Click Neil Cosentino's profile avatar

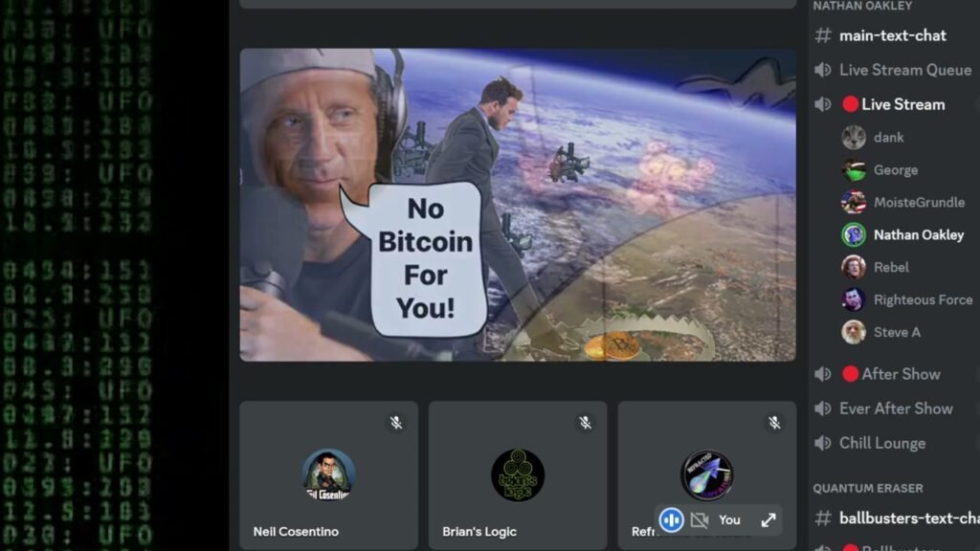(x=329, y=474)
